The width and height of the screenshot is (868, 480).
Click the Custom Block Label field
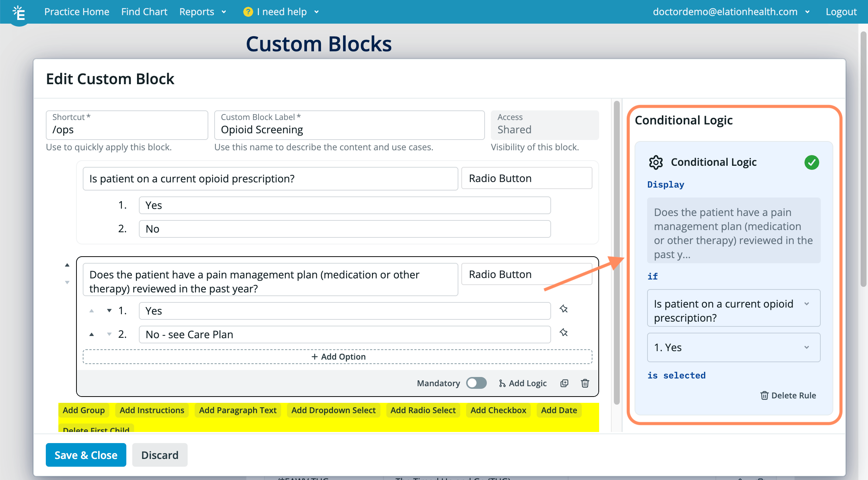coord(349,125)
